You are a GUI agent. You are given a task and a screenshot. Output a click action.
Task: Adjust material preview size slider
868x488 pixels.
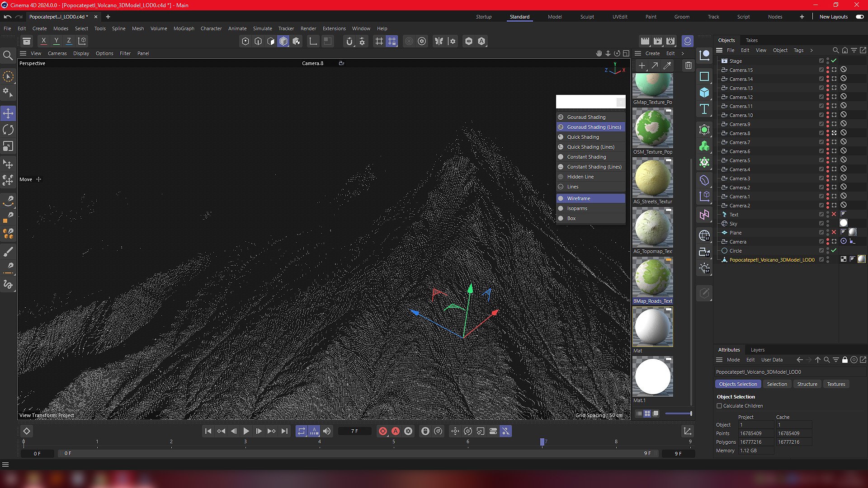click(x=678, y=413)
